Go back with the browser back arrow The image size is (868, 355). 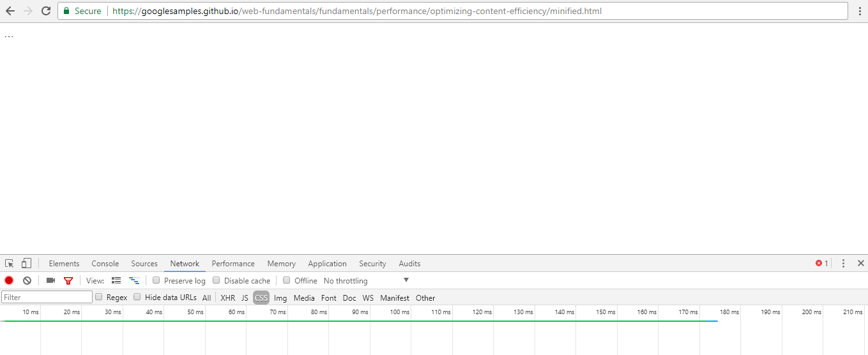click(10, 11)
